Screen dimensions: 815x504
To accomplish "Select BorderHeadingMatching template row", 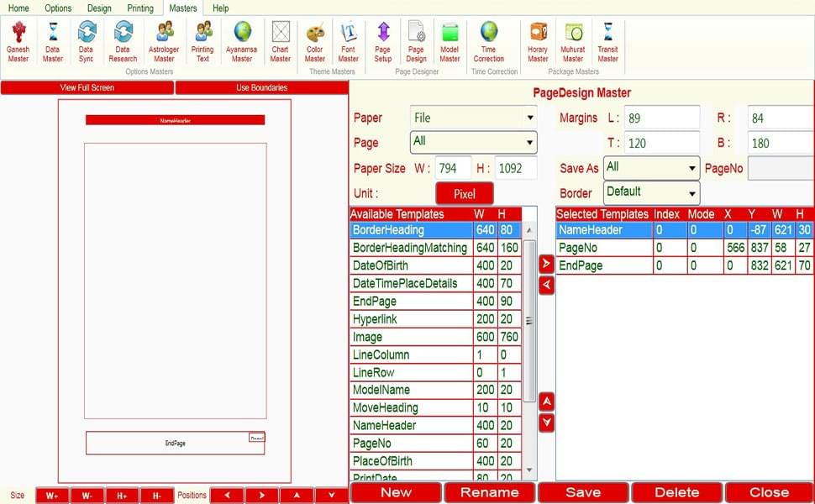I will pos(435,248).
